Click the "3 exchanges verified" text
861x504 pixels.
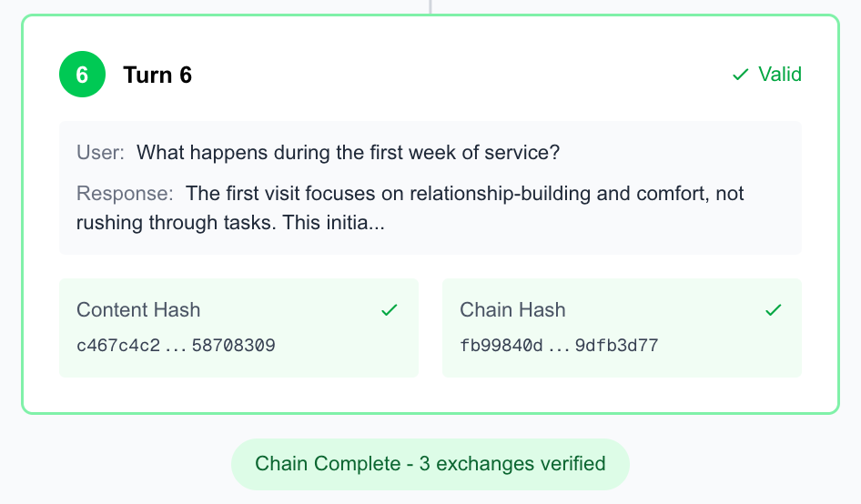(x=512, y=464)
